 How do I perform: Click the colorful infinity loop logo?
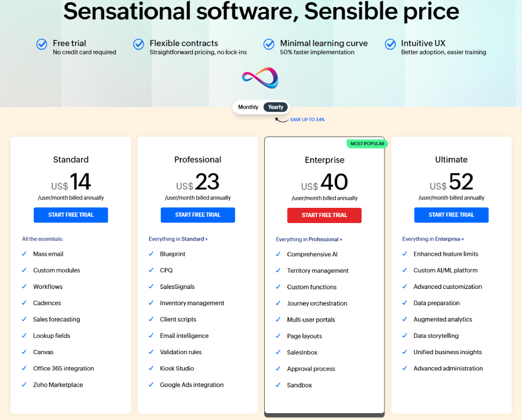tap(260, 78)
